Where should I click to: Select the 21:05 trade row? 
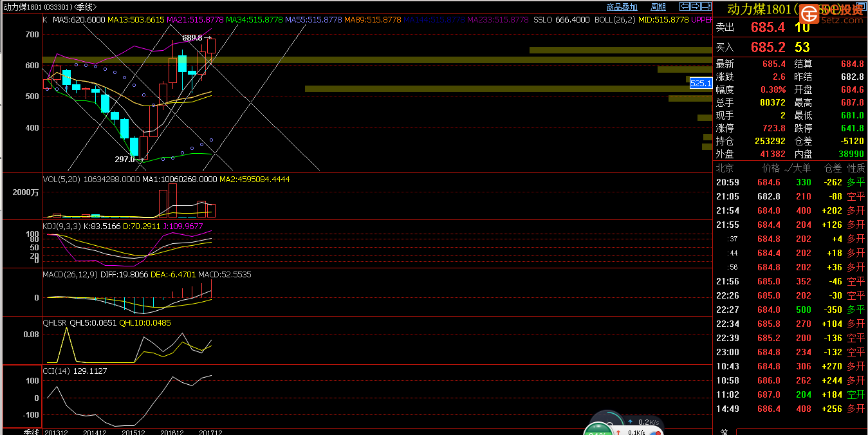coord(790,197)
